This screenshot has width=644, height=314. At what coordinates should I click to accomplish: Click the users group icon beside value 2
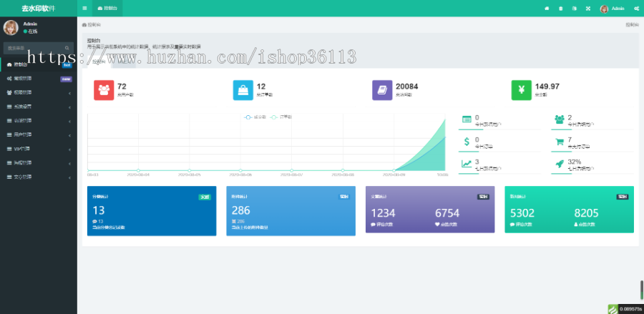[x=560, y=119]
